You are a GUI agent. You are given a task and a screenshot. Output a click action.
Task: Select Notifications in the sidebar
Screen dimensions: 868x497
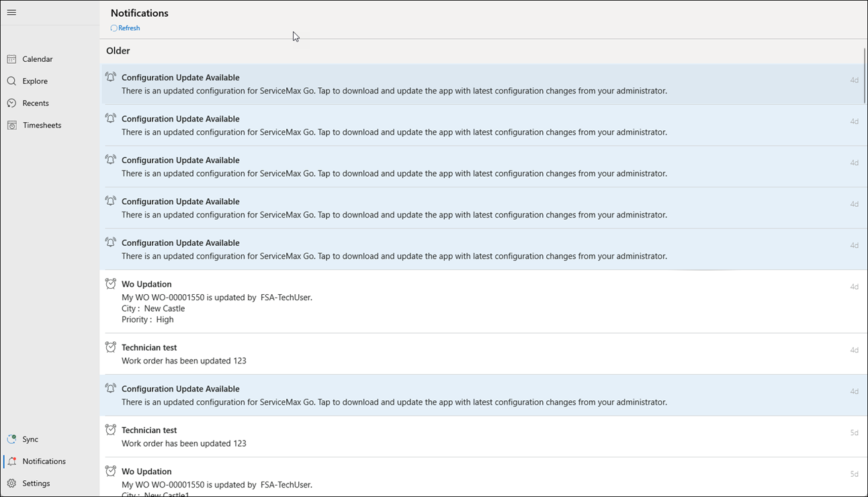pyautogui.click(x=50, y=461)
